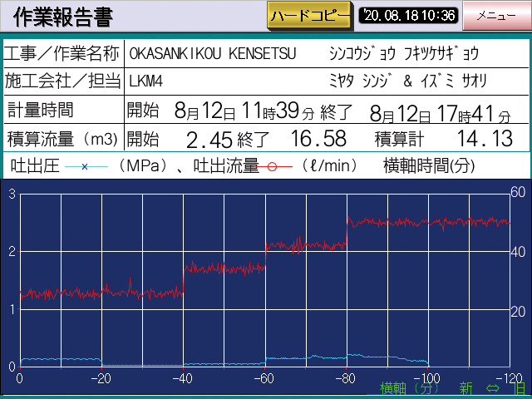
Task: Click the ⇔ swap arrow icon
Action: point(492,388)
